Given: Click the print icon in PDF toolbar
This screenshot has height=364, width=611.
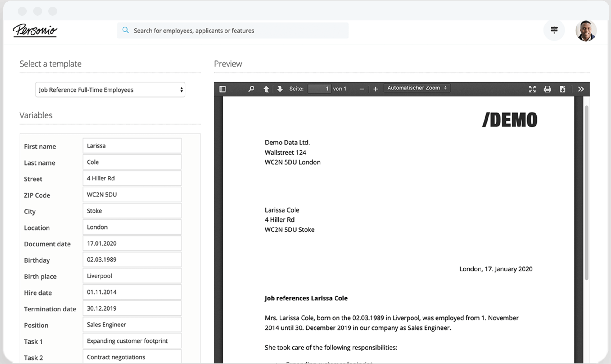Looking at the screenshot, I should click(x=547, y=90).
